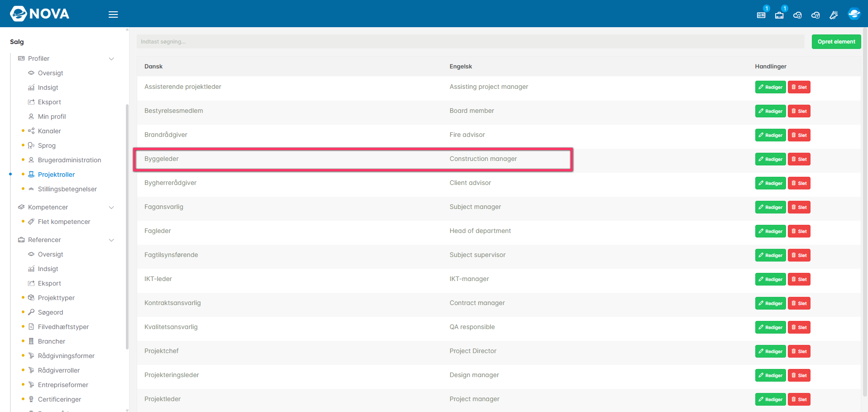Open Brugeradministration in the sidebar
This screenshot has height=412, width=868.
point(69,160)
